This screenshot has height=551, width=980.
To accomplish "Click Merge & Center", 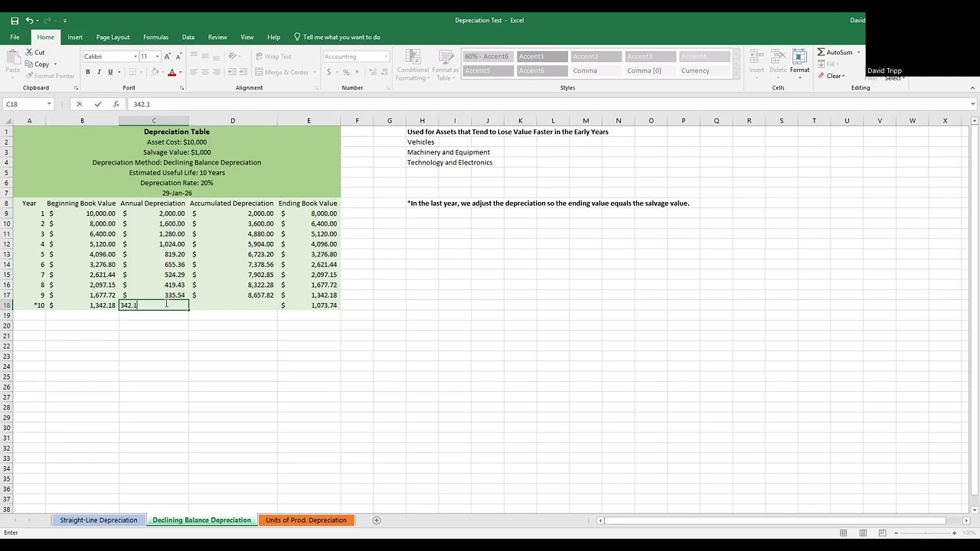I will point(282,72).
